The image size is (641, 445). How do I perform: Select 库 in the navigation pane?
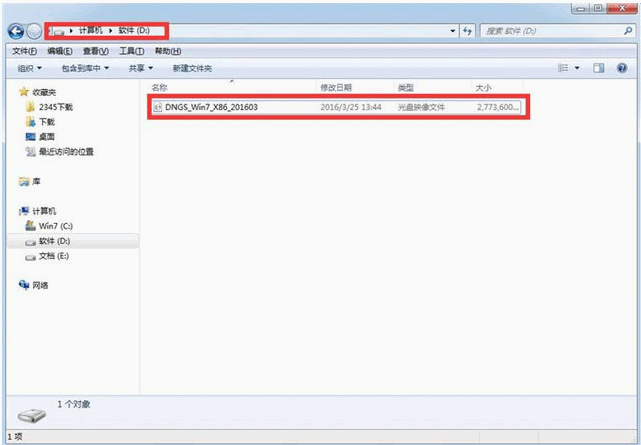point(36,181)
